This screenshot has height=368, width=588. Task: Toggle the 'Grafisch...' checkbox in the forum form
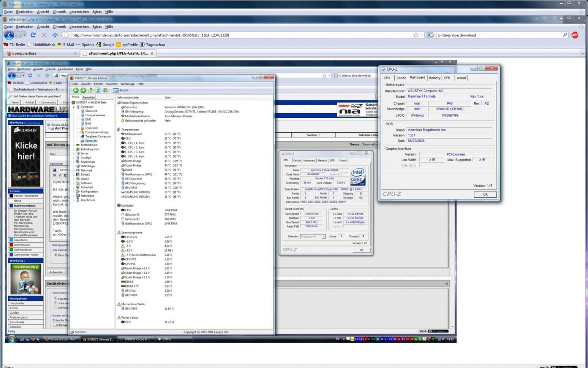point(55,308)
